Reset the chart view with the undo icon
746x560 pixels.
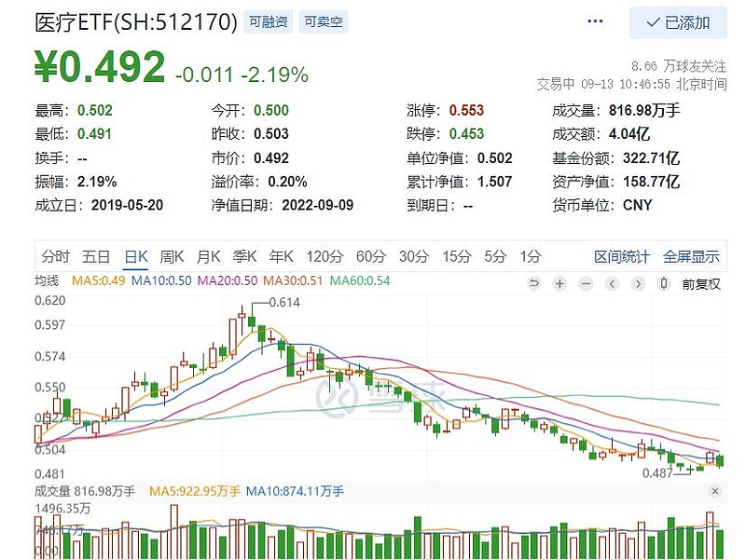[x=533, y=284]
